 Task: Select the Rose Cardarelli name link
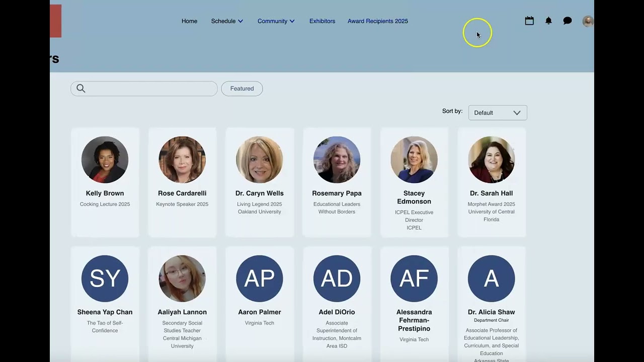(x=182, y=193)
